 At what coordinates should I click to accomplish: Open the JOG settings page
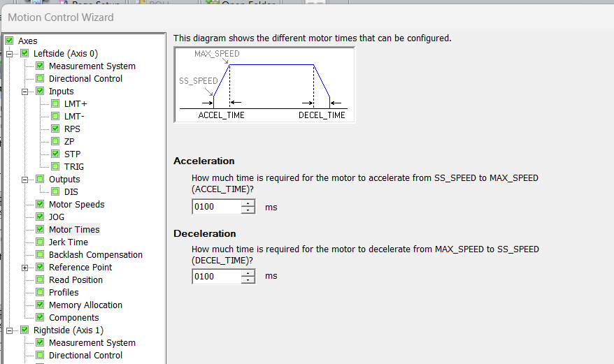pos(57,217)
